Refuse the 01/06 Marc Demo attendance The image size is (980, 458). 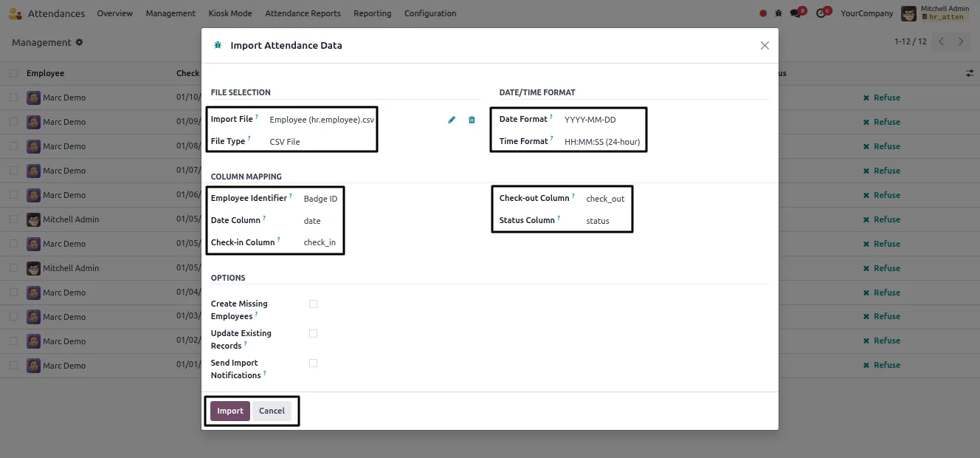point(882,195)
